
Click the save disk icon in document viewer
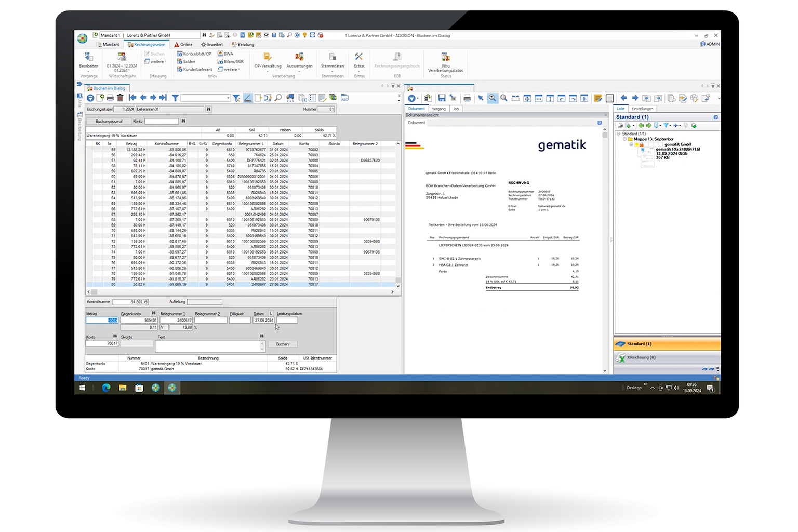[442, 98]
